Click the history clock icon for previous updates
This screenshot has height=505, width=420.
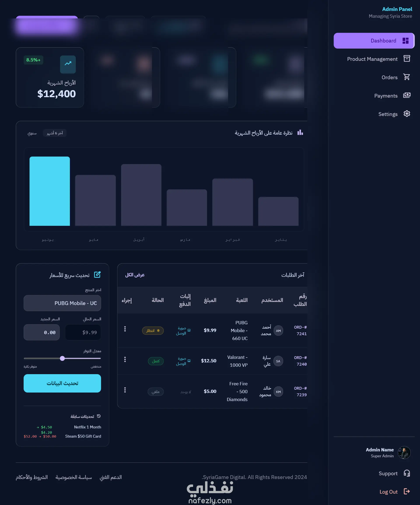tap(99, 416)
